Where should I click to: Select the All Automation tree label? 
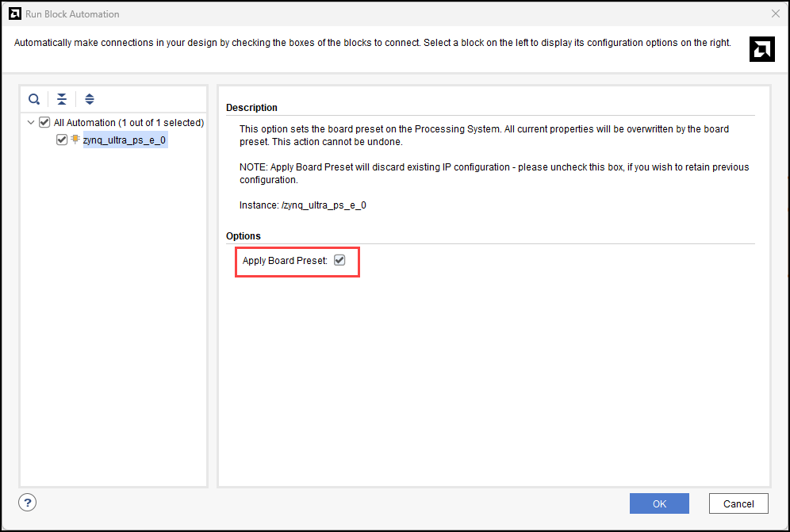tap(128, 123)
